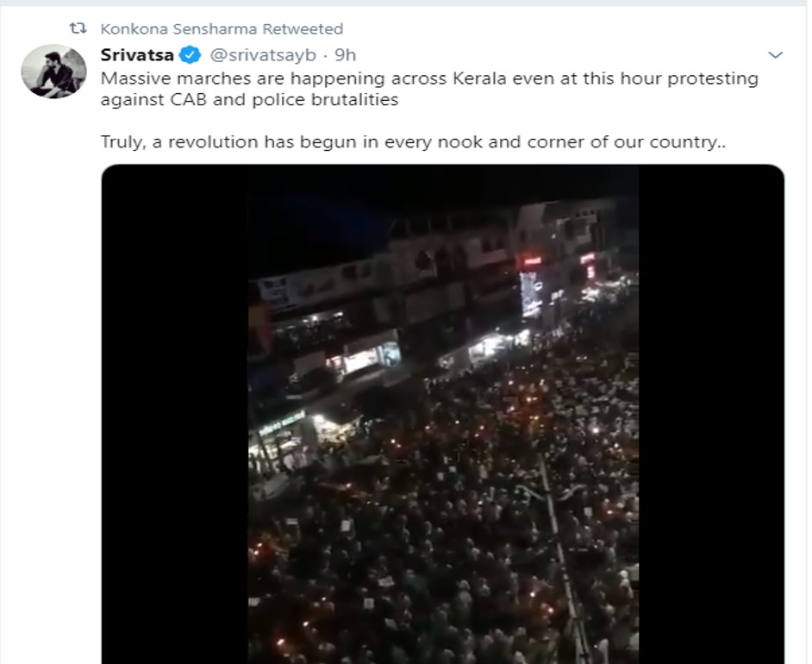The image size is (812, 664).
Task: Click the 'against CAB and police brutalities' line
Action: tap(250, 99)
